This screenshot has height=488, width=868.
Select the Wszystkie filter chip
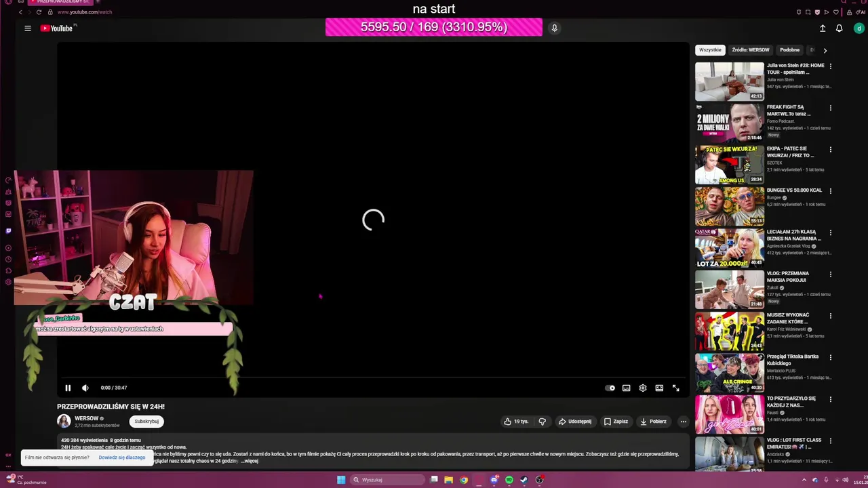pos(711,50)
